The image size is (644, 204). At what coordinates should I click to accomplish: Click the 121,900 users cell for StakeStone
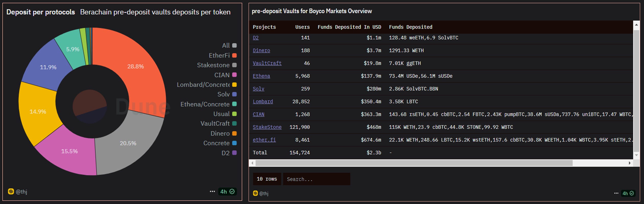pyautogui.click(x=300, y=127)
